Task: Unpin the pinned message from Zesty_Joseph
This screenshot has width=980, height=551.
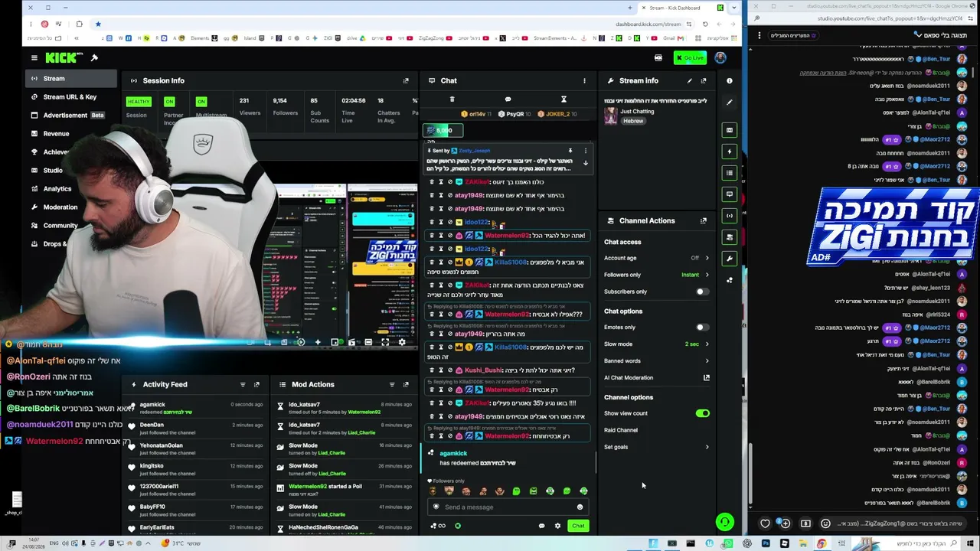Action: pos(570,151)
